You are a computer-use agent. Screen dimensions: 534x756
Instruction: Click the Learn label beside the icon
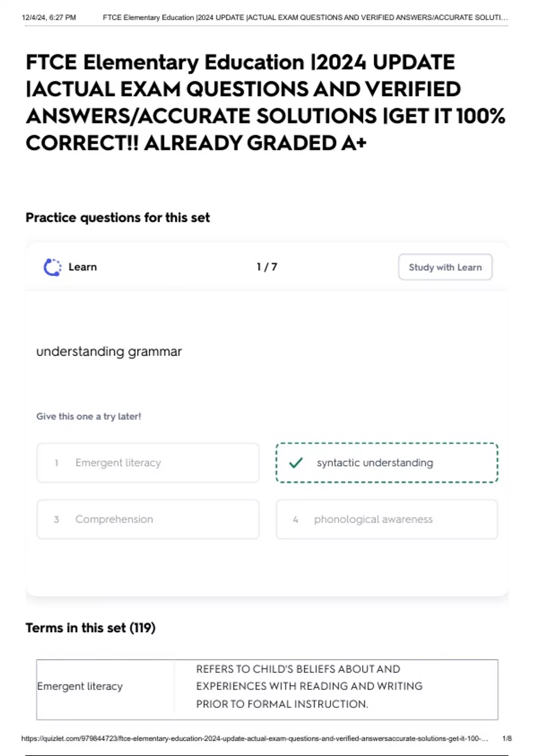tap(83, 267)
